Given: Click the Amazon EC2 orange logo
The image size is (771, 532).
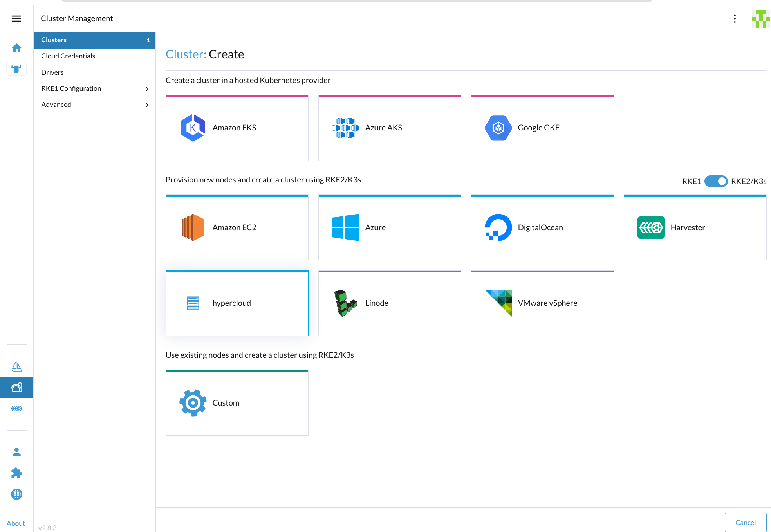Looking at the screenshot, I should pos(193,227).
